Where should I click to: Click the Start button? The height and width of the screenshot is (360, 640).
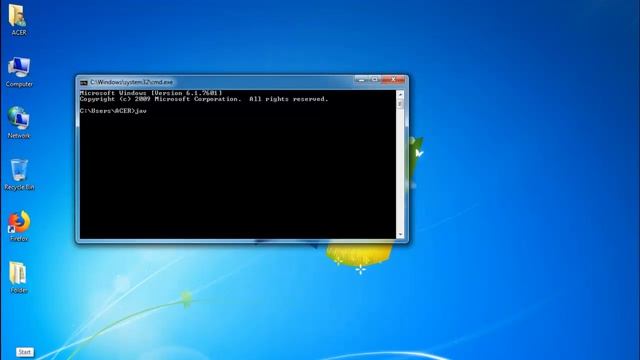[24, 352]
